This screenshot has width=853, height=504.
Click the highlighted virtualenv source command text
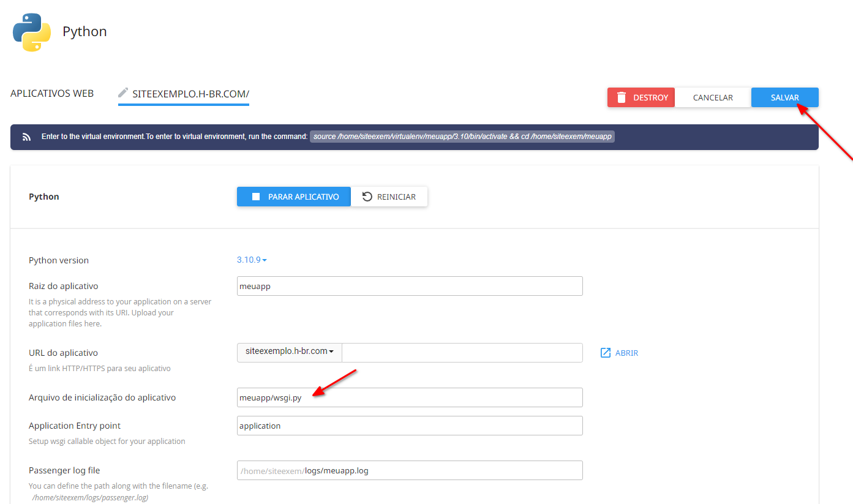click(462, 137)
